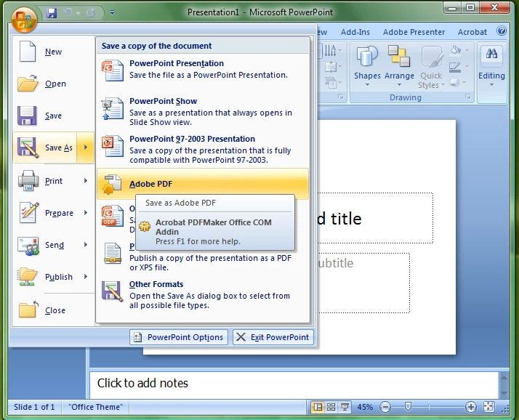Click Fit slide to current window icon
This screenshot has height=420, width=519.
(489, 407)
